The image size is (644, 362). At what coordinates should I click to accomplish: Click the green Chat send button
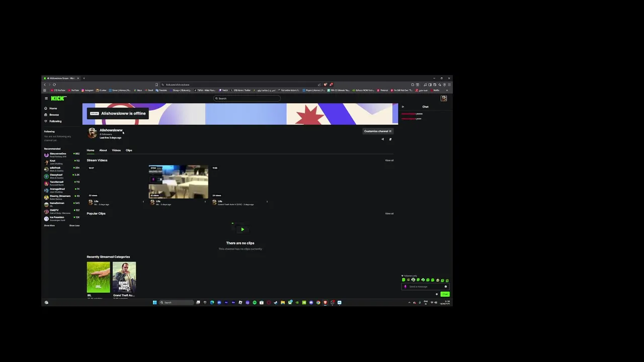coord(444,294)
